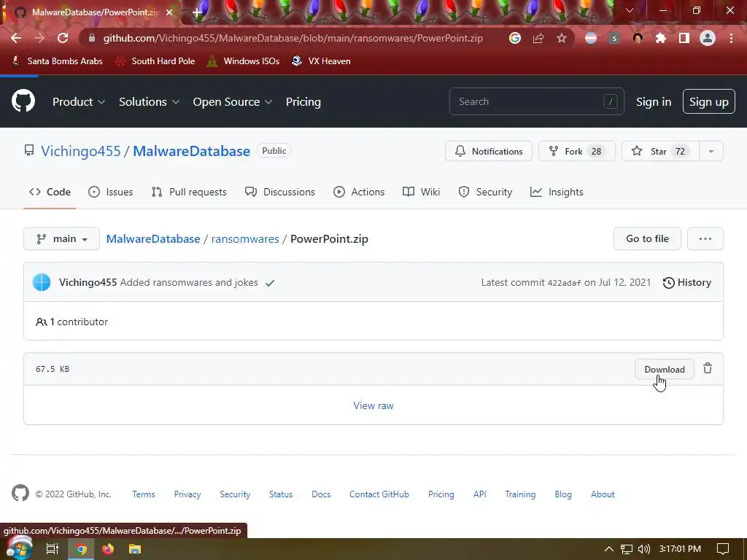Share this page via share icon
Image resolution: width=747 pixels, height=560 pixels.
(538, 38)
